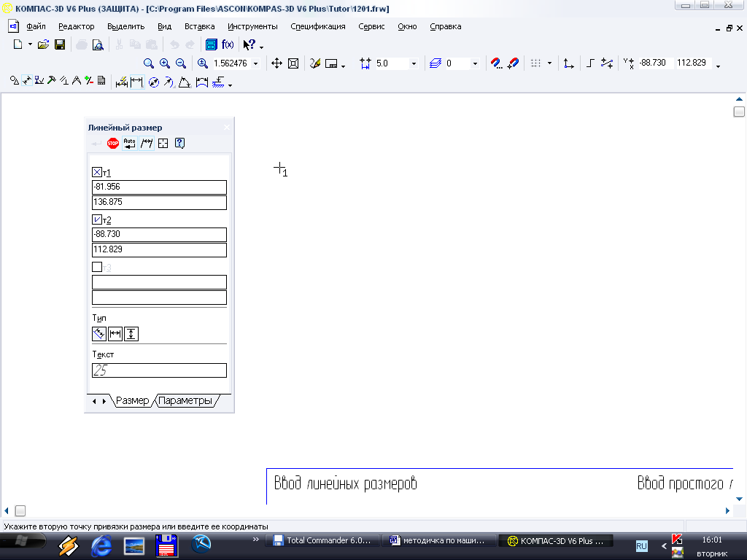Viewport: 747px width, 560px height.
Task: Click the т1 X coordinate field -81.956
Action: point(159,187)
